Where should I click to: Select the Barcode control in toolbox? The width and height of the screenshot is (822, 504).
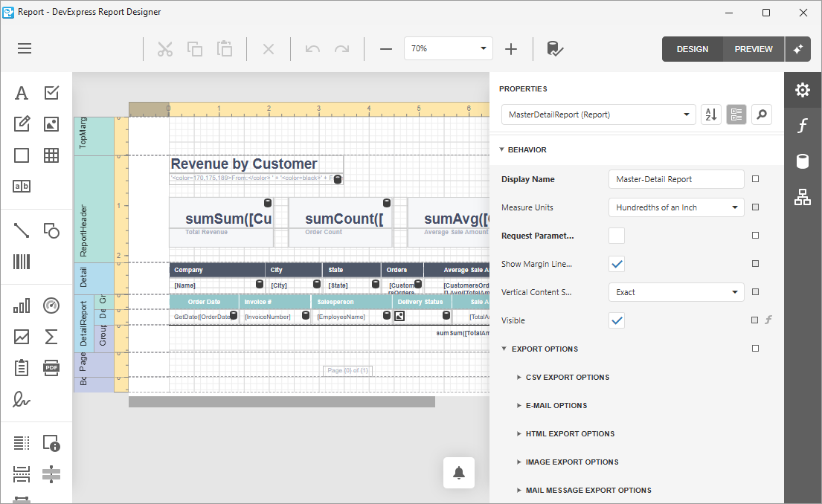(x=22, y=262)
